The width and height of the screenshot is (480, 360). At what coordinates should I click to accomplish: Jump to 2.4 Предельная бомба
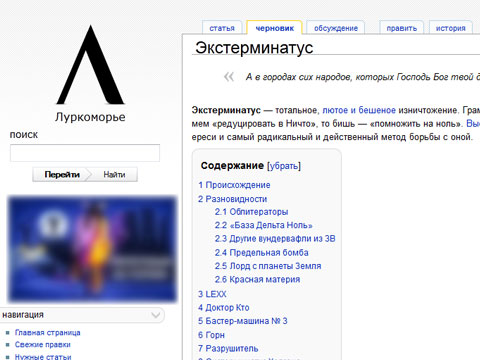(x=262, y=253)
